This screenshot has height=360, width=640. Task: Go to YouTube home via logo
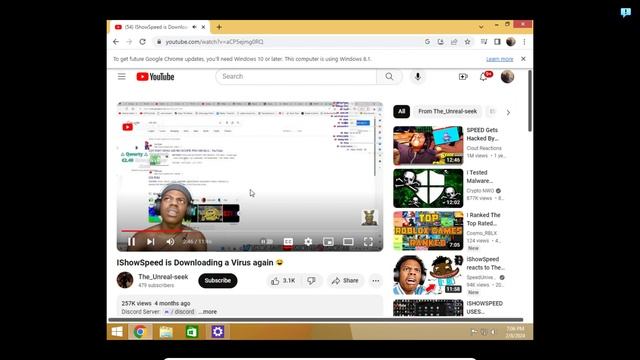coord(155,77)
